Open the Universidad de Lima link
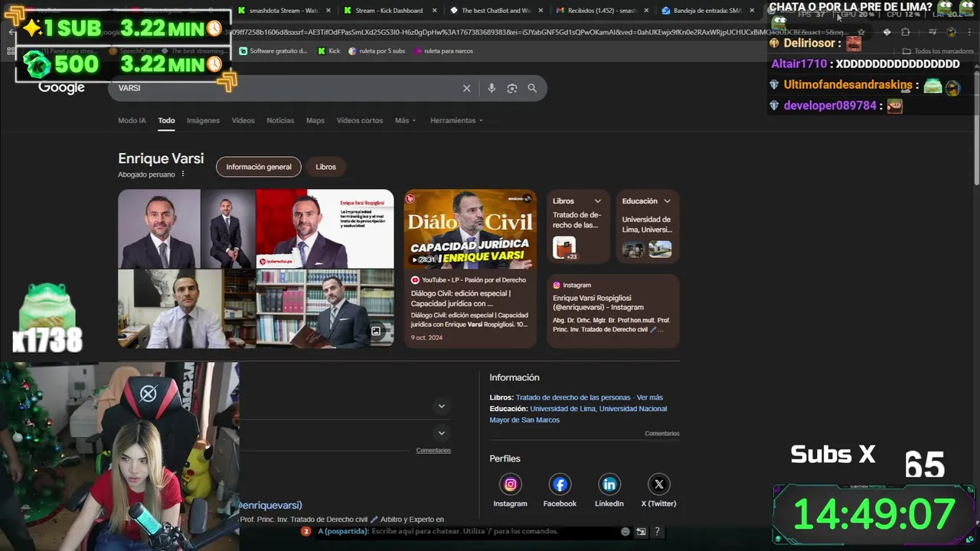Viewport: 980px width, 551px height. click(562, 409)
